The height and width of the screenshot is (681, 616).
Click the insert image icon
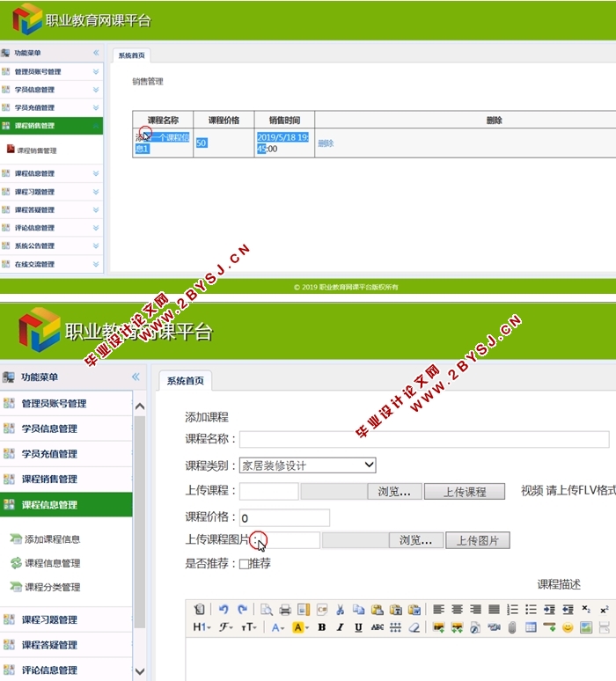pos(439,627)
